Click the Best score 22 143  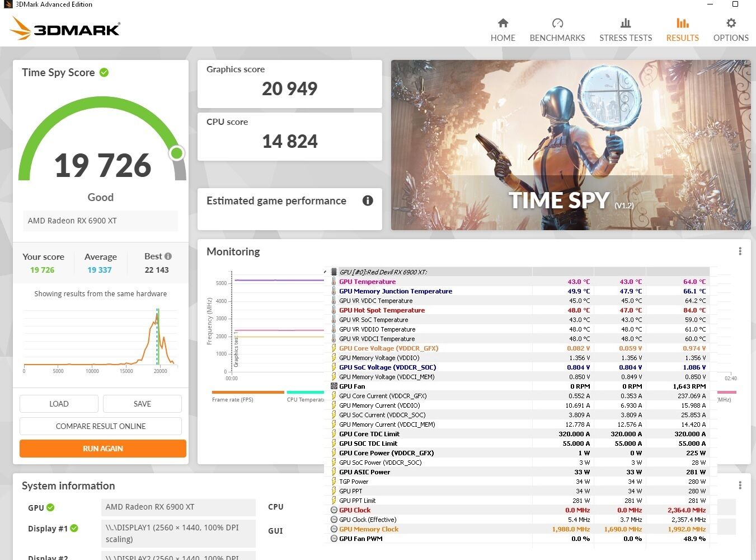pyautogui.click(x=157, y=270)
